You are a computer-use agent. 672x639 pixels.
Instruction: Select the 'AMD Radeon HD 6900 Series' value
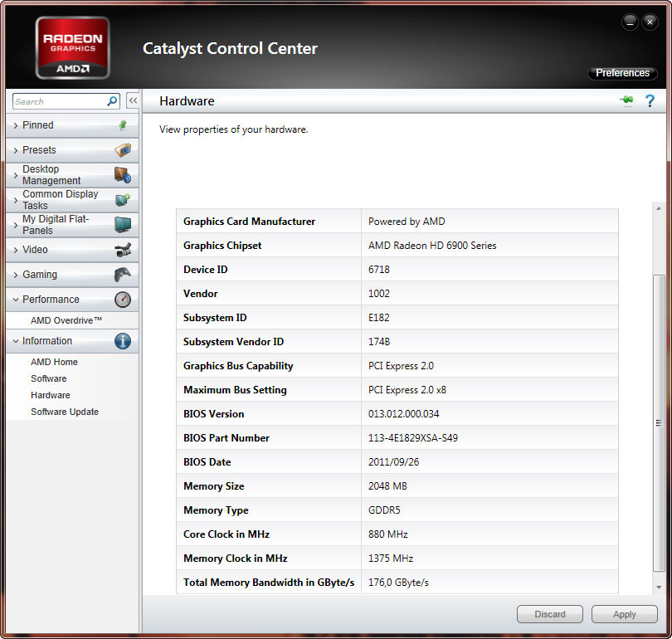point(432,246)
